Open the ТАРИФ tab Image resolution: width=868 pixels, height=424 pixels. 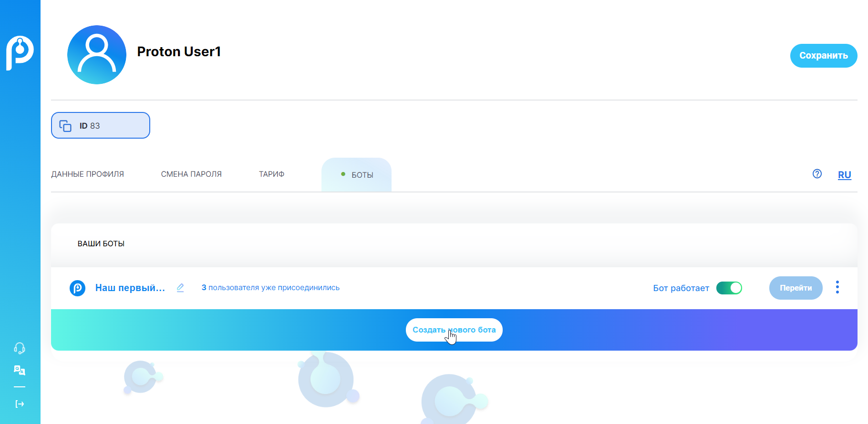click(x=271, y=174)
